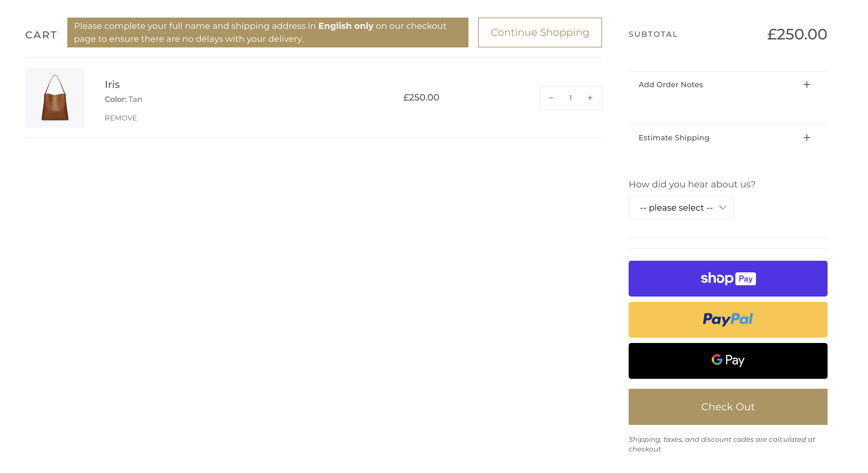Click the quantity input field
Image resolution: width=868 pixels, height=473 pixels.
(x=570, y=98)
